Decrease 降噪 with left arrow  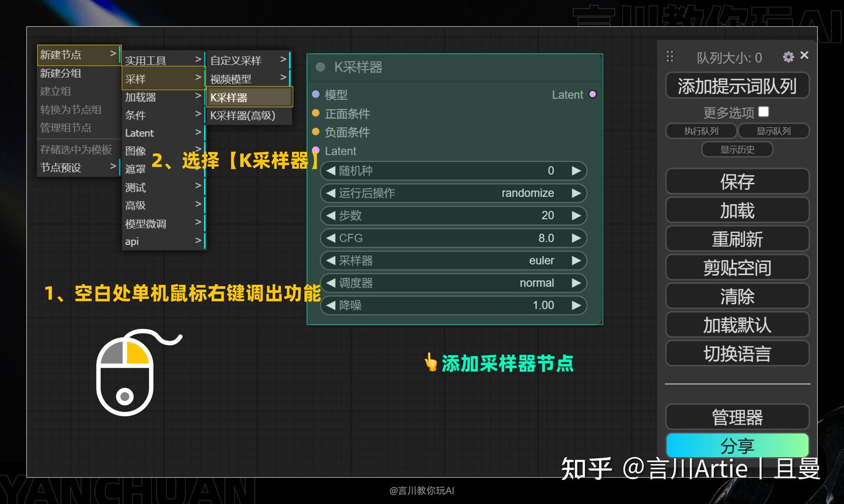coord(331,305)
